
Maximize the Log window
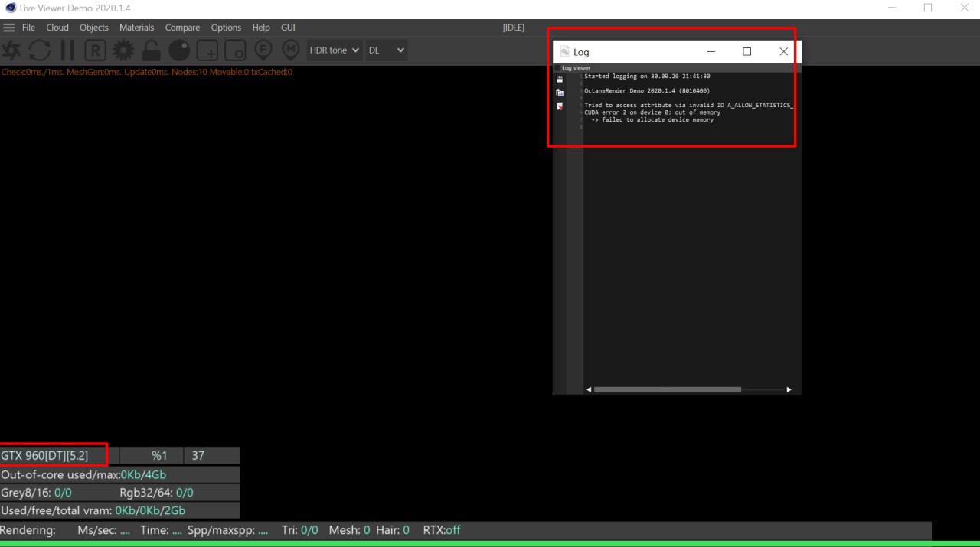[x=747, y=51]
